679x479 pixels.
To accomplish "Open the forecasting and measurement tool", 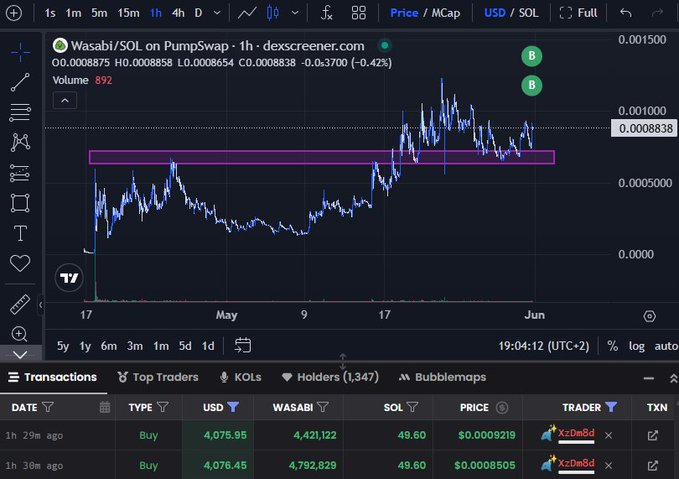I will (x=20, y=173).
